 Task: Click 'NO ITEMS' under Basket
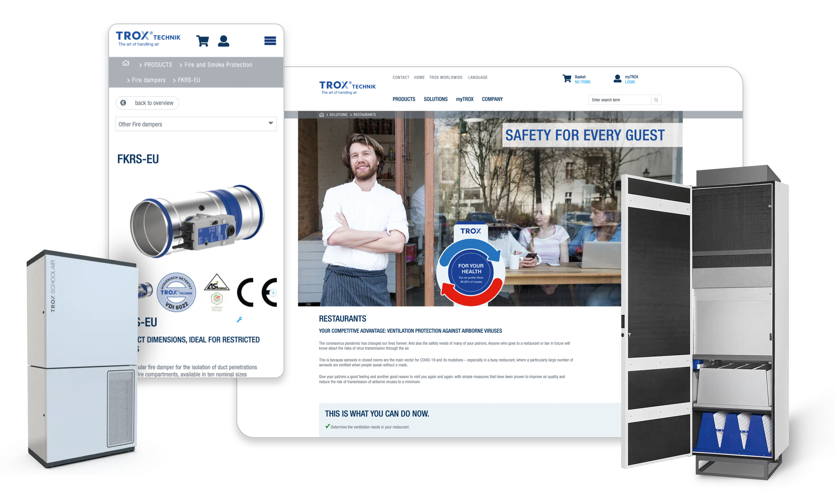[583, 82]
